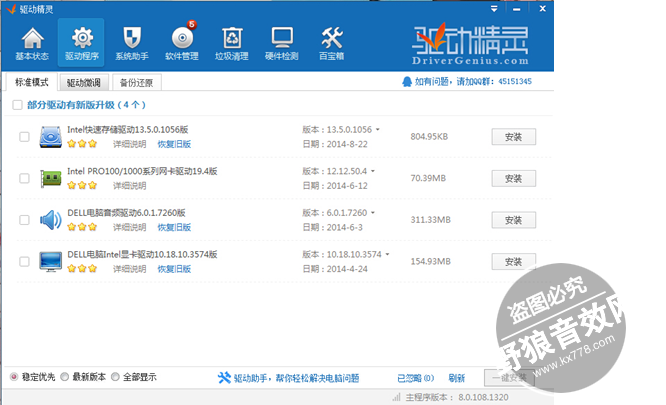Minimize the 驱动精灵 window

pos(516,9)
